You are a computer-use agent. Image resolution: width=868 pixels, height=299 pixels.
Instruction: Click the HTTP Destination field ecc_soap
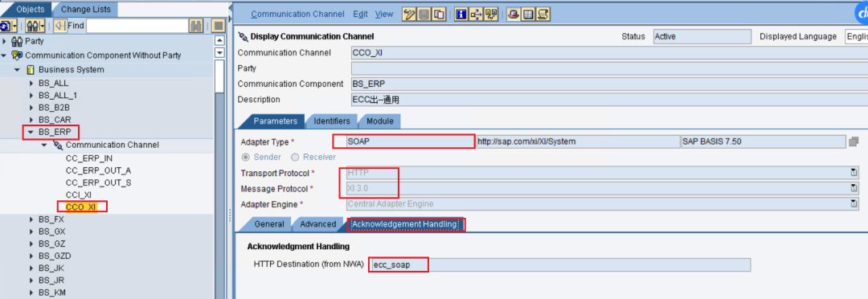(561, 264)
